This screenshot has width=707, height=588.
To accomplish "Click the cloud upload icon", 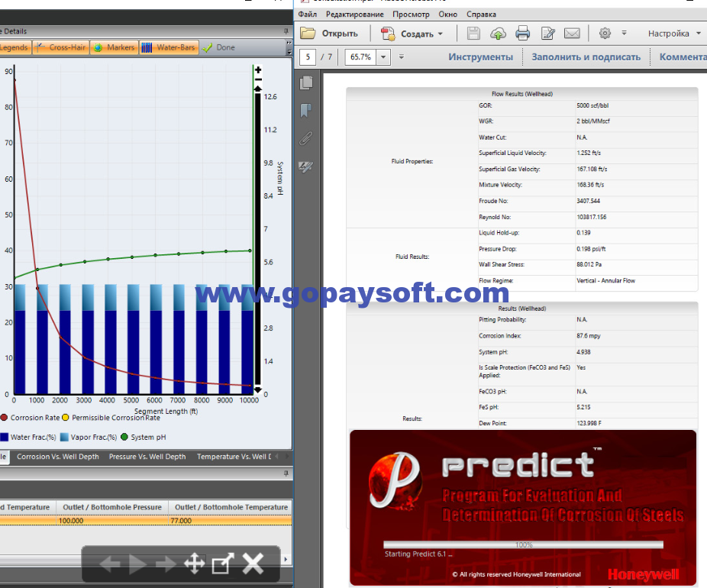I will (498, 34).
